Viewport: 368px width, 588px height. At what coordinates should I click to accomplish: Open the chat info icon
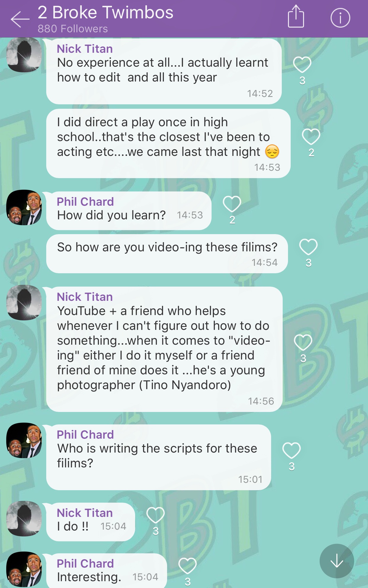coord(340,18)
